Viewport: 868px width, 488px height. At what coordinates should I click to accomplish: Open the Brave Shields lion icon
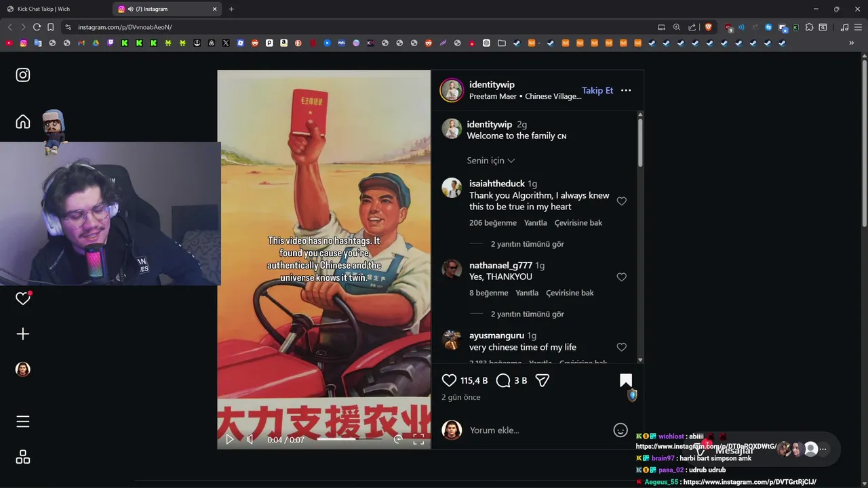point(708,27)
